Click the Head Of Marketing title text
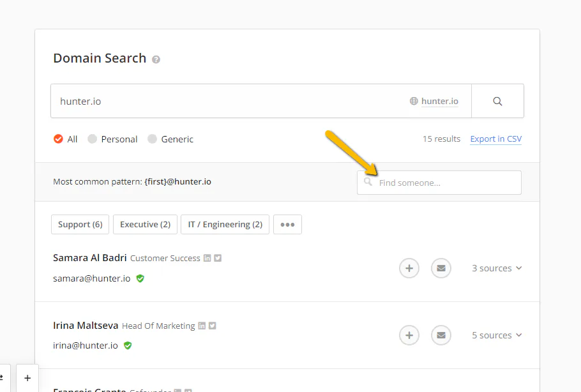 (158, 326)
